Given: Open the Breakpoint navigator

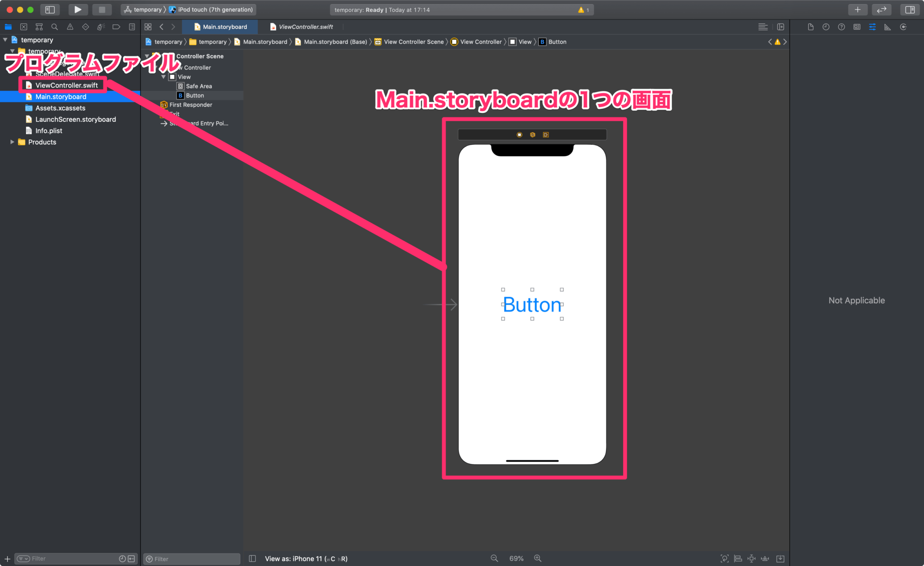Looking at the screenshot, I should (x=116, y=27).
